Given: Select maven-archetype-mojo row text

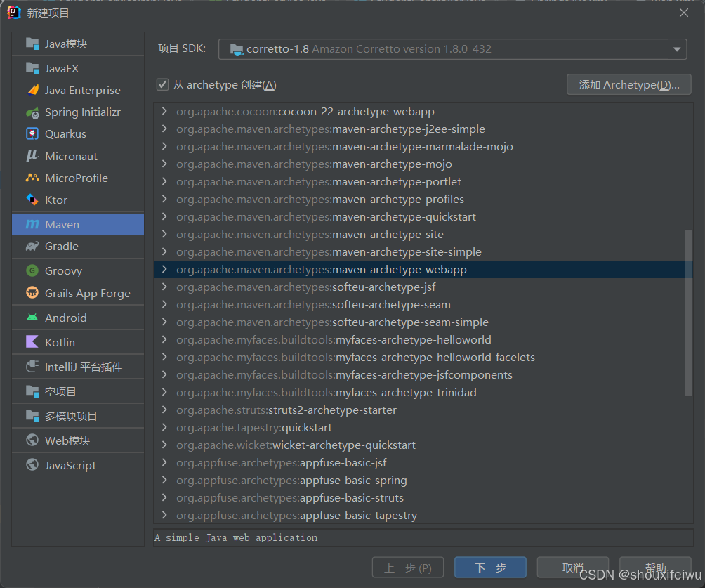Looking at the screenshot, I should coord(314,164).
